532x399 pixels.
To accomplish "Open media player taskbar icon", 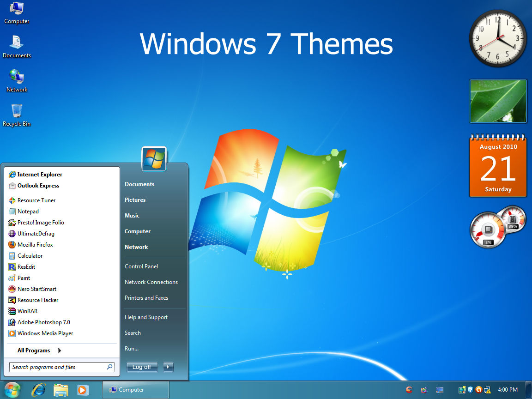I will 83,390.
